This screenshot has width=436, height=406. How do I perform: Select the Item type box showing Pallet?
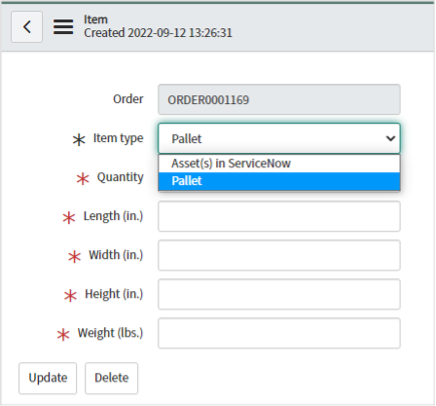(279, 138)
